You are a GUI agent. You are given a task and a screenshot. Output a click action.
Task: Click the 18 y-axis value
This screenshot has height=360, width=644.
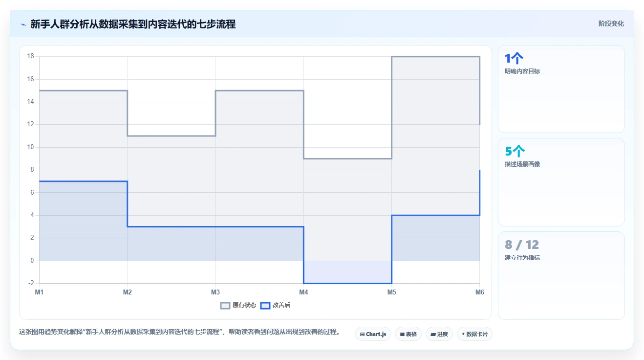point(30,56)
